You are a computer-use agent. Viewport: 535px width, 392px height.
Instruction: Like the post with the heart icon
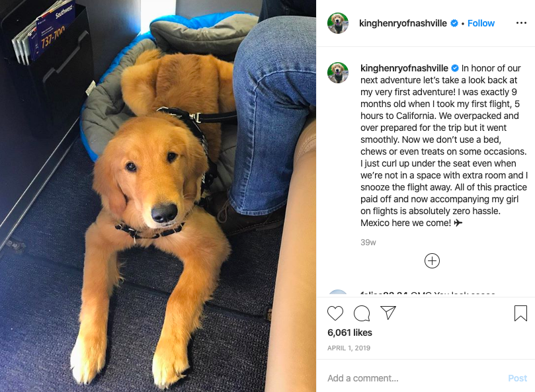(x=335, y=313)
